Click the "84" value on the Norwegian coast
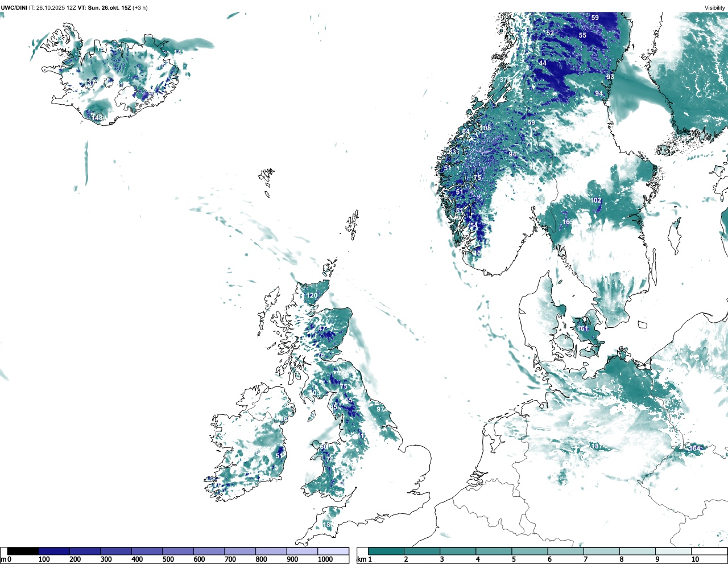The height and width of the screenshot is (564, 728). click(466, 131)
